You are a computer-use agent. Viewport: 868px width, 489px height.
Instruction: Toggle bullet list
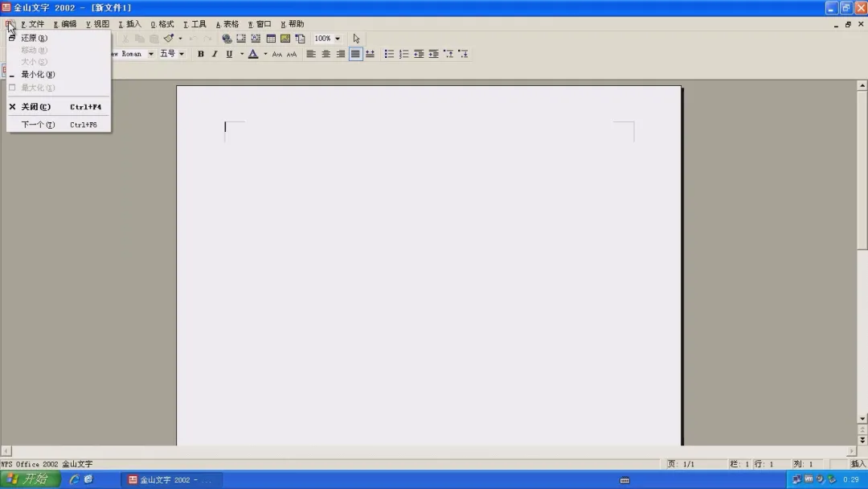389,54
